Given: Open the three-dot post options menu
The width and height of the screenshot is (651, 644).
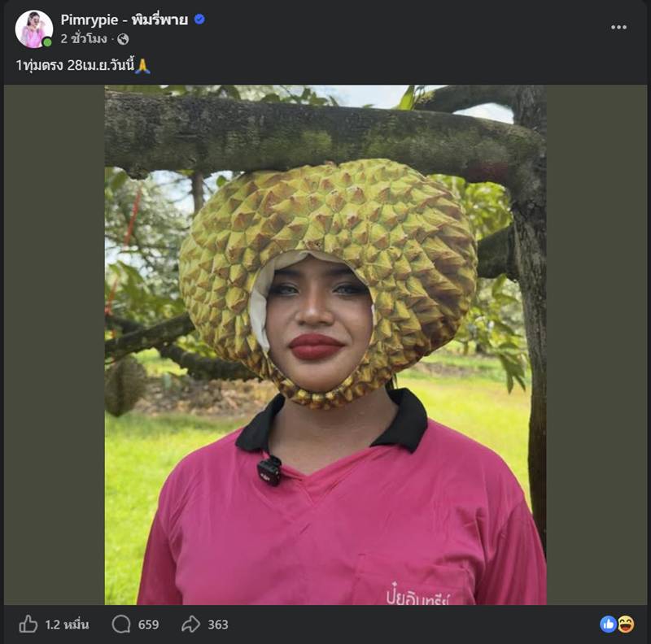Looking at the screenshot, I should click(x=618, y=25).
